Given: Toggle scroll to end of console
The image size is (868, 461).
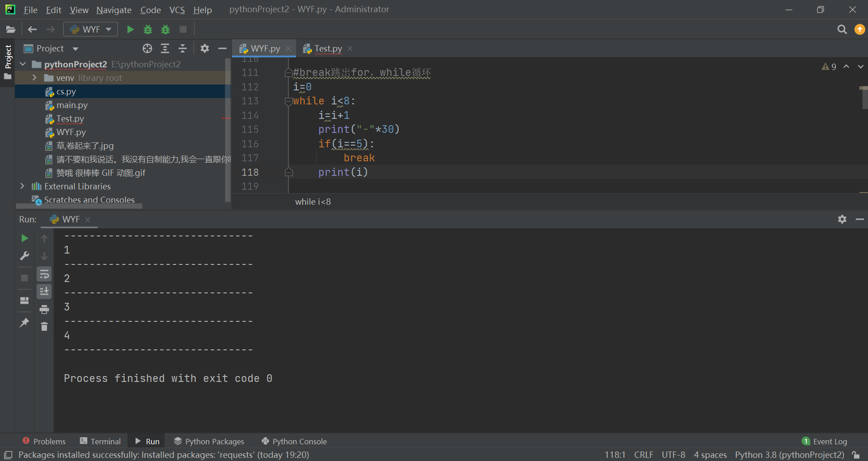Looking at the screenshot, I should click(x=44, y=292).
